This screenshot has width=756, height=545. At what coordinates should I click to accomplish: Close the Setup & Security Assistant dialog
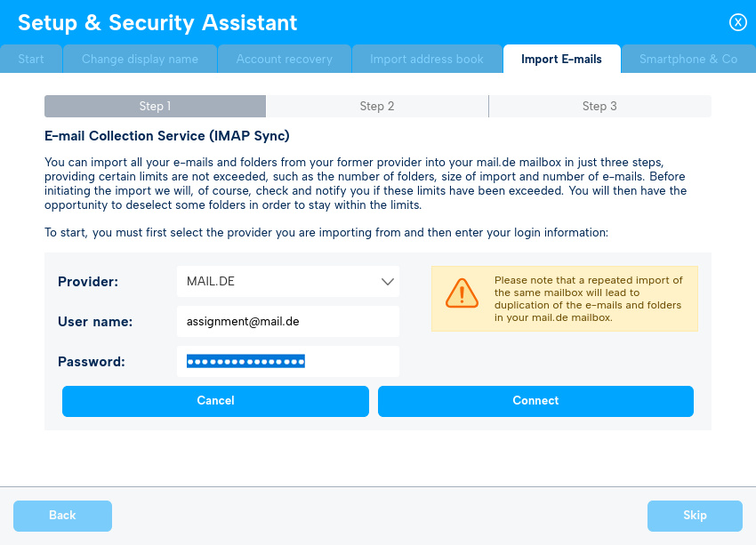[737, 22]
